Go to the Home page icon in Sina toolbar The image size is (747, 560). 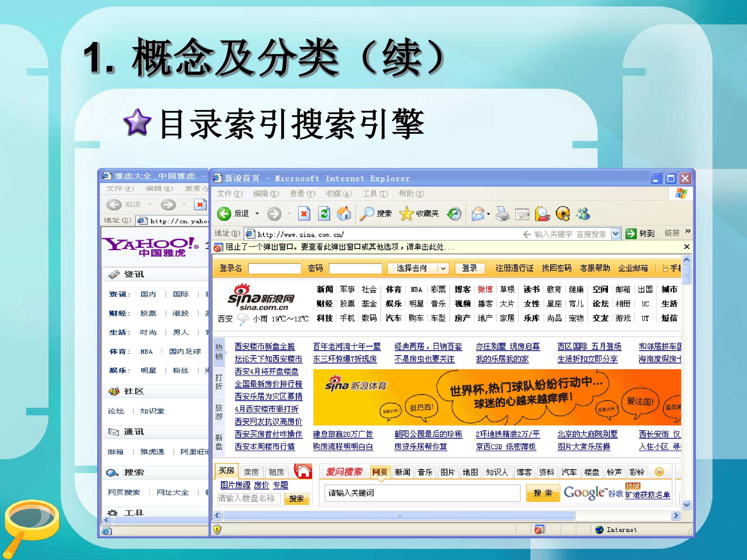click(x=344, y=214)
